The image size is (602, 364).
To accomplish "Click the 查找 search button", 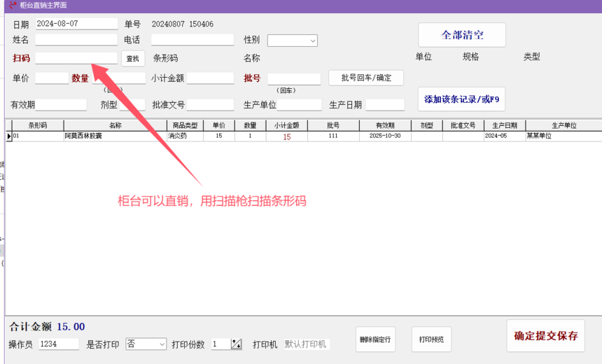I will pyautogui.click(x=133, y=58).
